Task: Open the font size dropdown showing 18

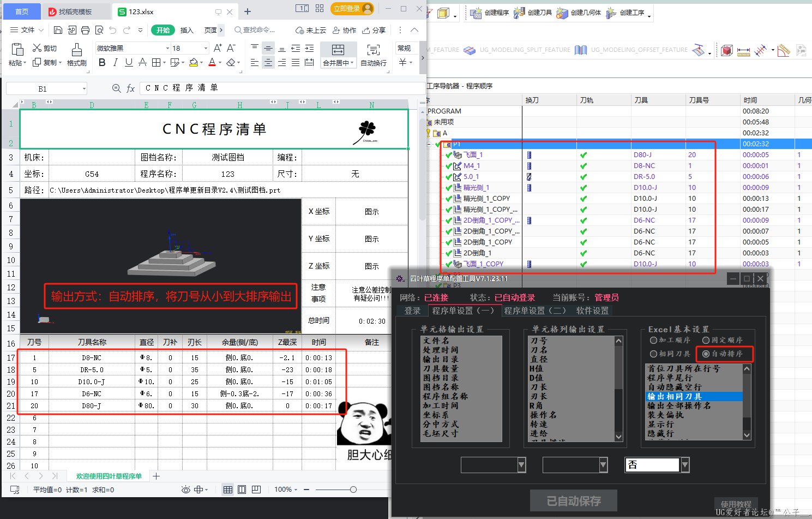Action: 206,48
